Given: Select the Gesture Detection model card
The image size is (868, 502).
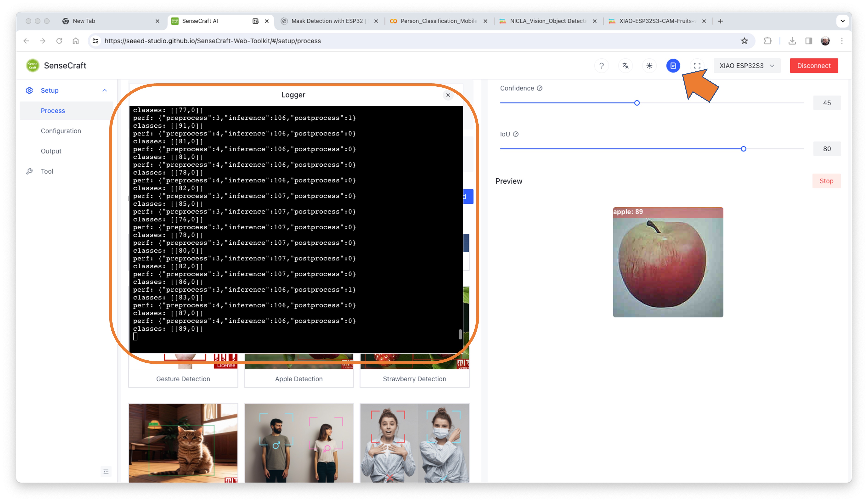Looking at the screenshot, I should pos(183,370).
